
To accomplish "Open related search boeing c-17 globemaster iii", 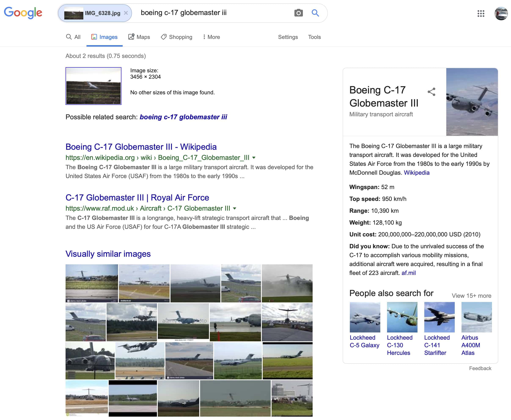I will (x=183, y=117).
